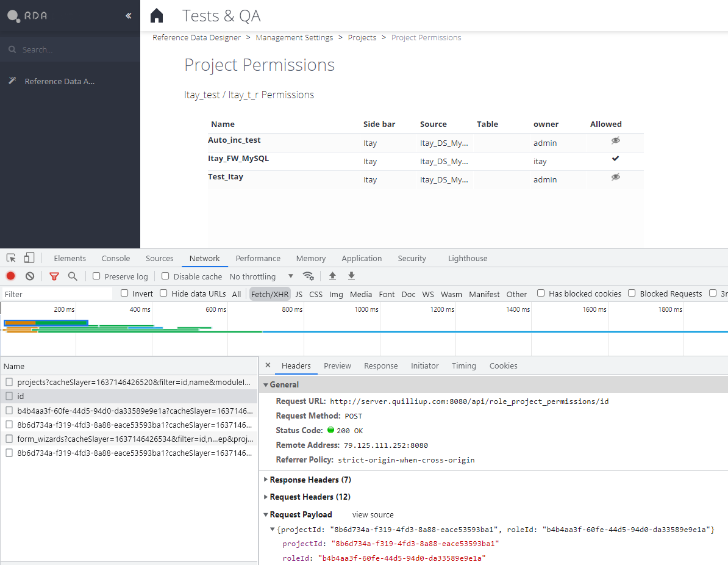This screenshot has height=565, width=728.
Task: Select b4b4aa3f-60fe request row
Action: coord(129,411)
